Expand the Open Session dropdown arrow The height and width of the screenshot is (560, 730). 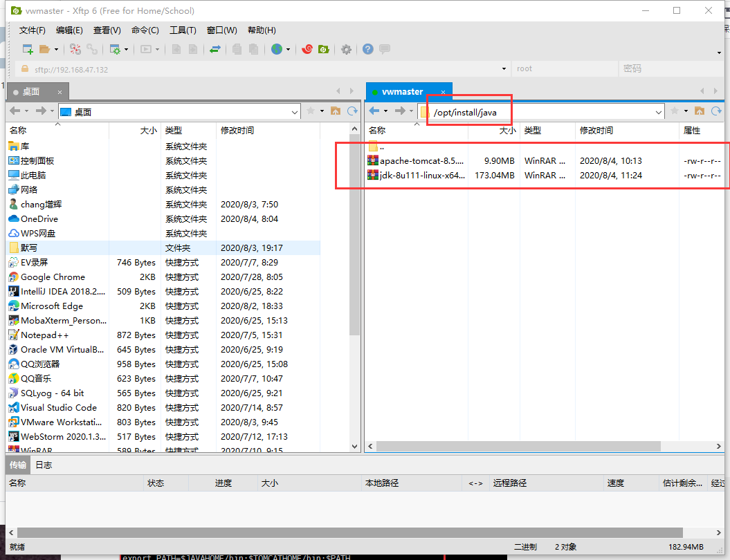pyautogui.click(x=56, y=49)
